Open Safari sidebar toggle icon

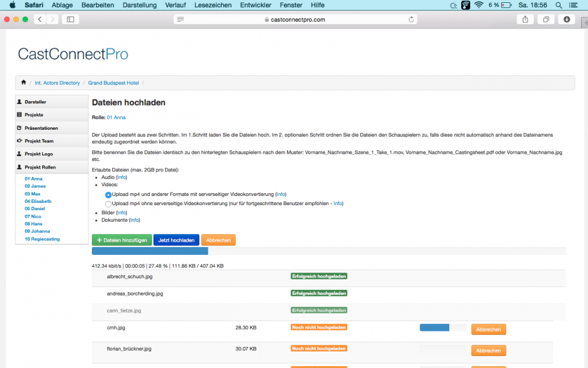pos(70,19)
